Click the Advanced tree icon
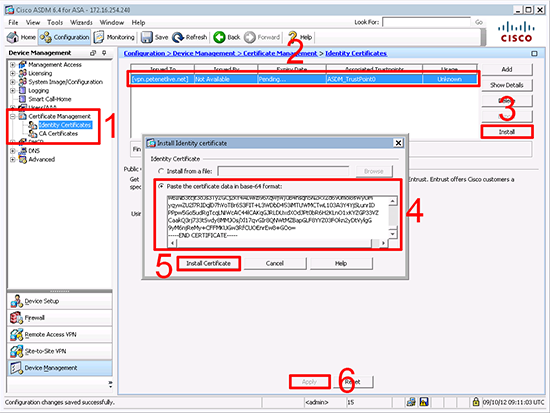The width and height of the screenshot is (550, 413). (x=22, y=159)
